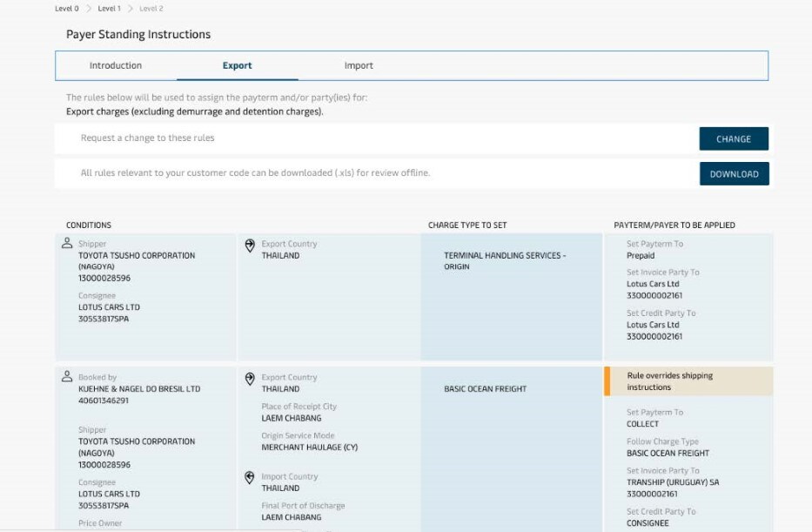Click the Shipper person icon in first rule

tap(67, 245)
